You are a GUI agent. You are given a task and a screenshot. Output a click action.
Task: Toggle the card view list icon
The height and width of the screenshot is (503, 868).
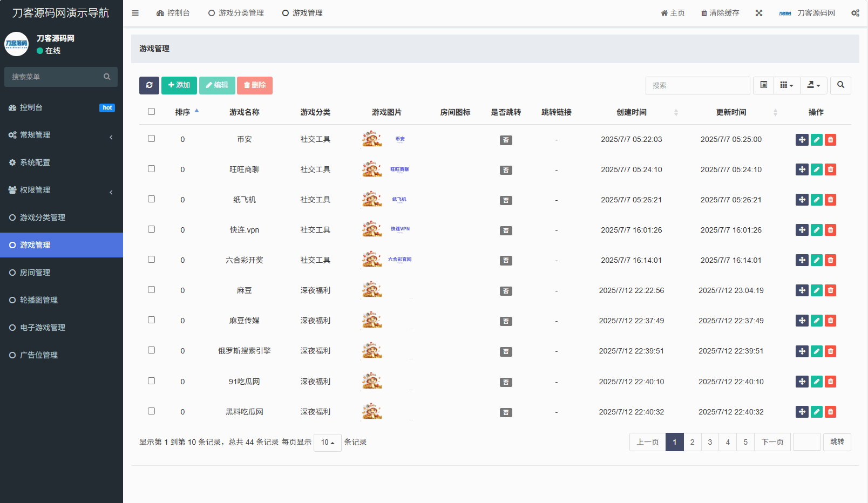point(763,85)
